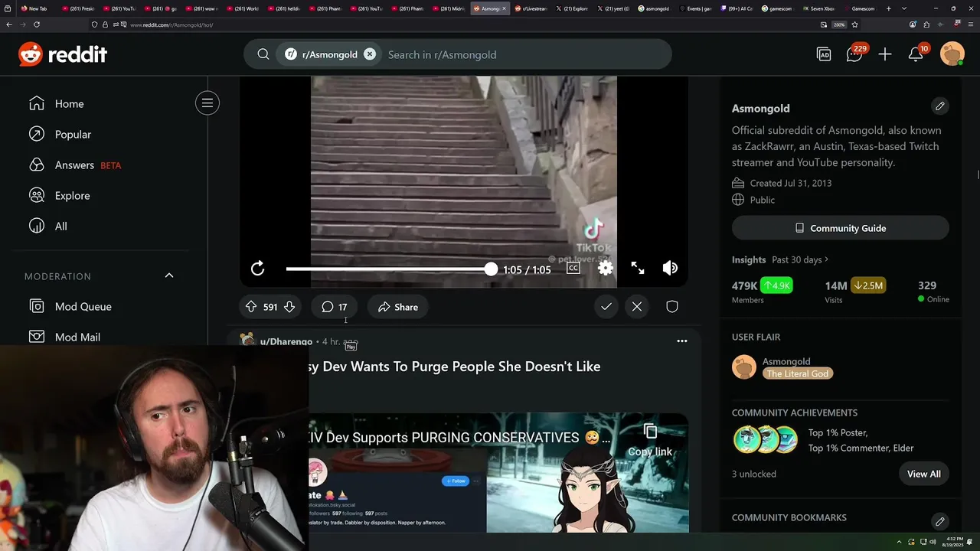980x551 pixels.
Task: Switch to the Seven Xbox tab
Action: click(821, 8)
